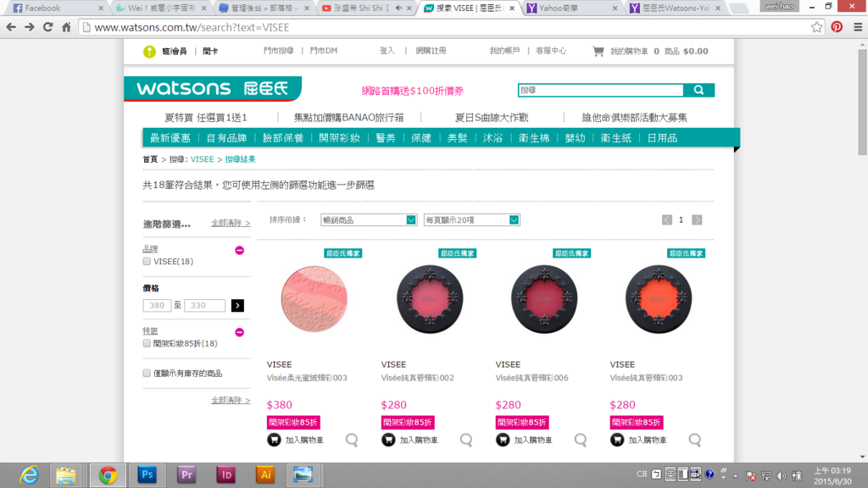
Task: Click the Watsons 屈臣氏 logo
Action: 213,88
